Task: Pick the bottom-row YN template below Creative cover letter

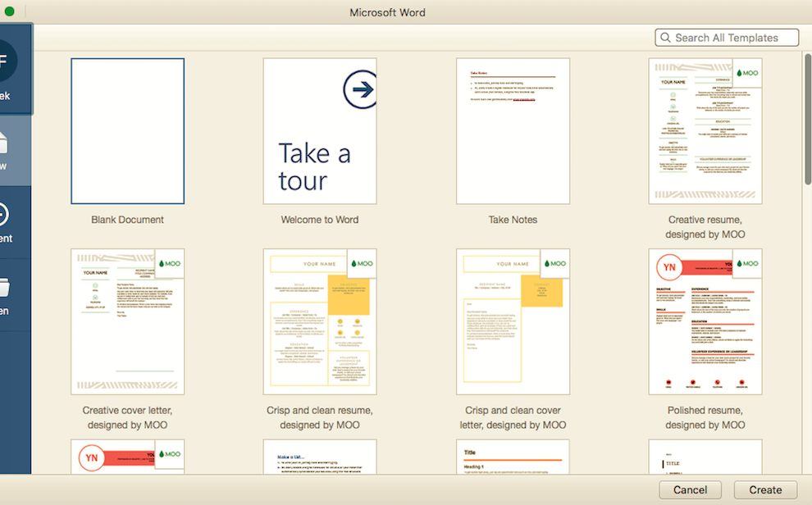Action: pyautogui.click(x=127, y=457)
